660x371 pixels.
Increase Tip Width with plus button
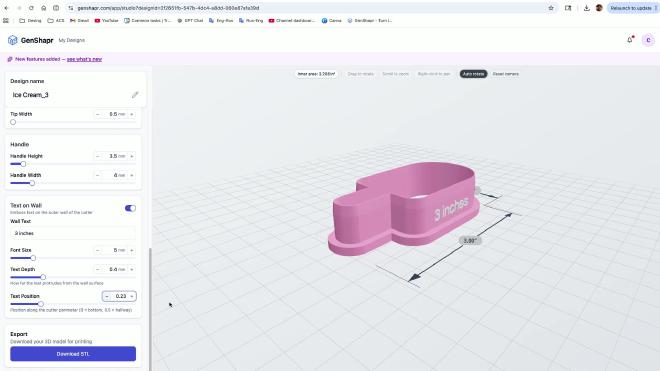click(x=132, y=114)
